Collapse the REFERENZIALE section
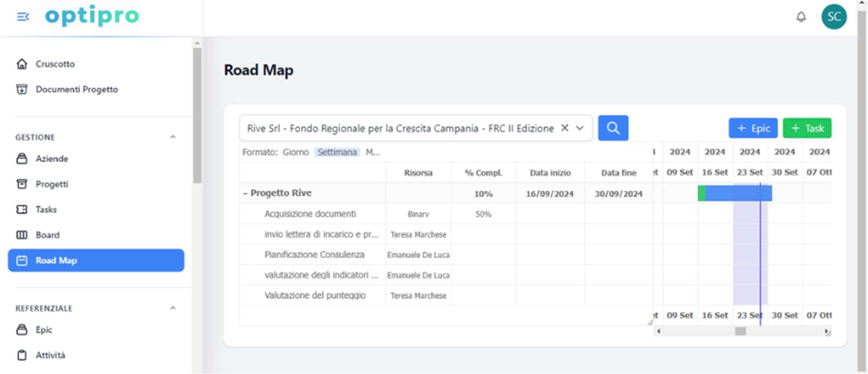The image size is (868, 374). 173,308
